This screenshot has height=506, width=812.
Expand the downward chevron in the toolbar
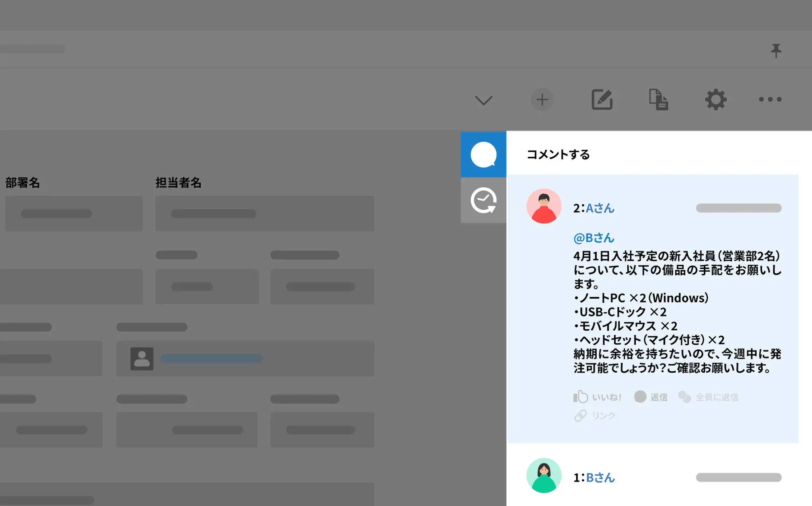click(x=484, y=100)
